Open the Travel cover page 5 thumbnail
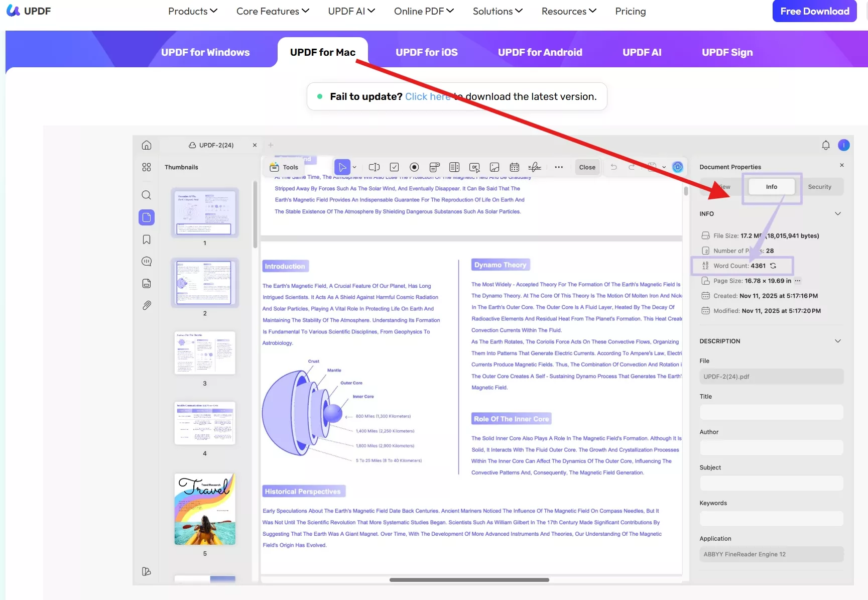 point(204,509)
